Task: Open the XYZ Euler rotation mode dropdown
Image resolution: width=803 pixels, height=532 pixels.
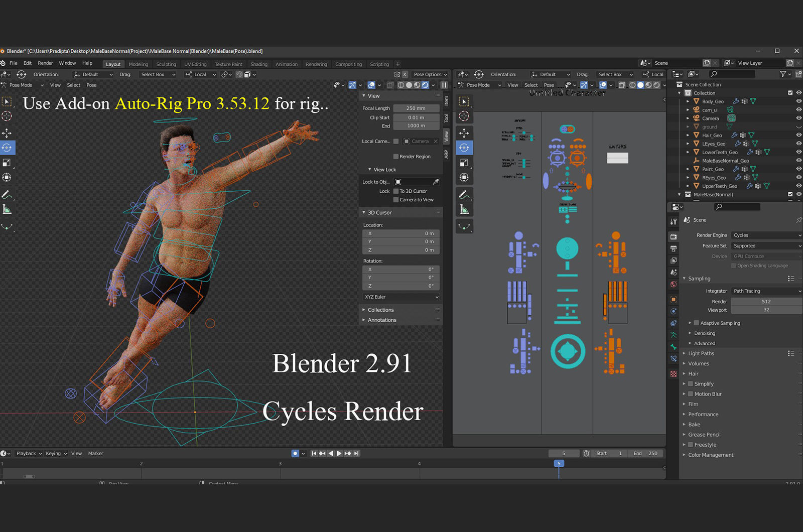Action: click(401, 297)
